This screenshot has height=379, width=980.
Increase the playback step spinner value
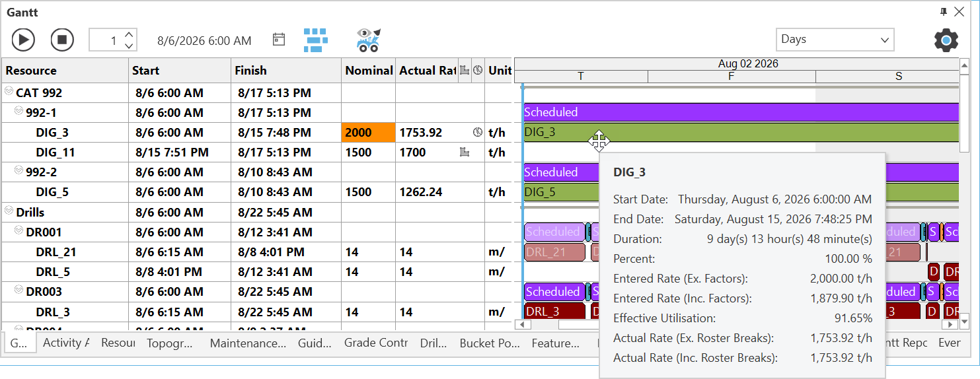click(130, 34)
